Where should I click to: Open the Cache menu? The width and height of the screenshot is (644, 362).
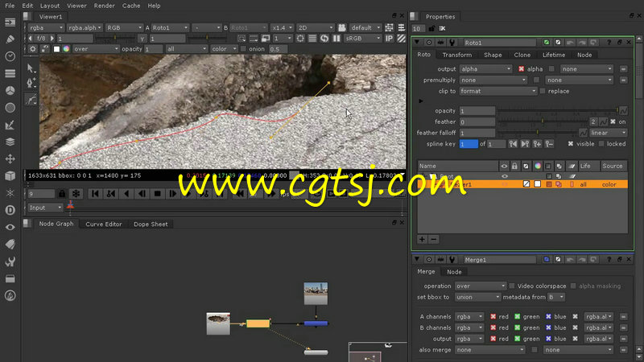pos(131,6)
